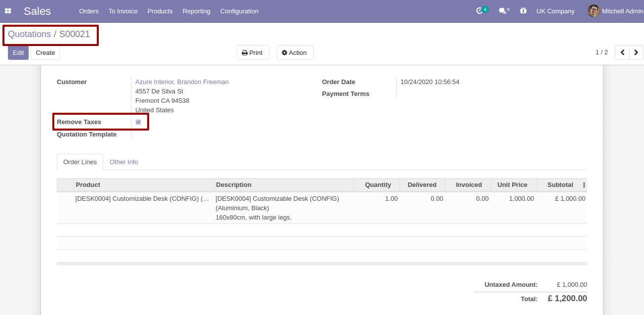
Task: Go to next record arrow
Action: tap(636, 52)
